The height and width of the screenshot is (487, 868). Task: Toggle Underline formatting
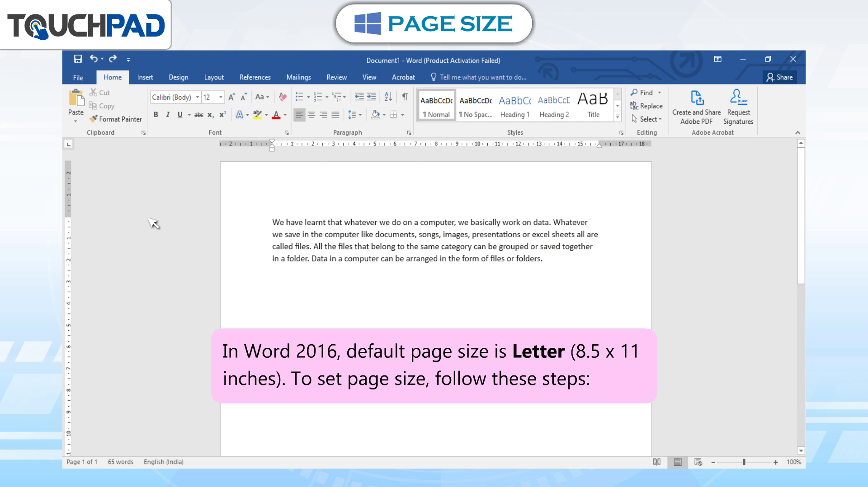(x=180, y=115)
